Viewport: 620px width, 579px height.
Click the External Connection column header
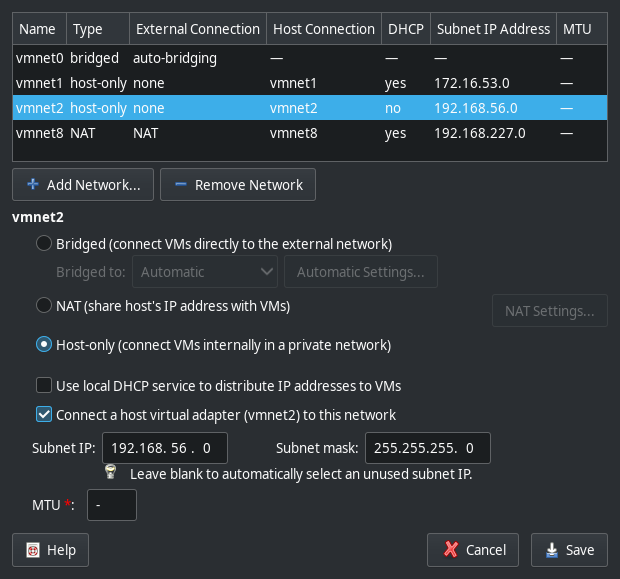point(198,29)
